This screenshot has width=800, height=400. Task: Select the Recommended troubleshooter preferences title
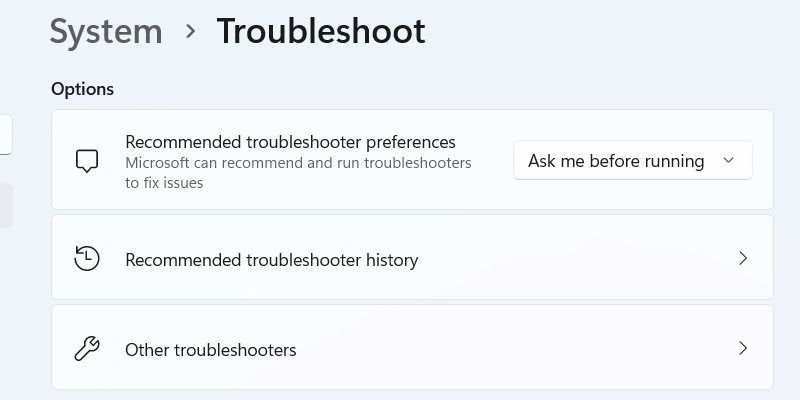coord(290,142)
